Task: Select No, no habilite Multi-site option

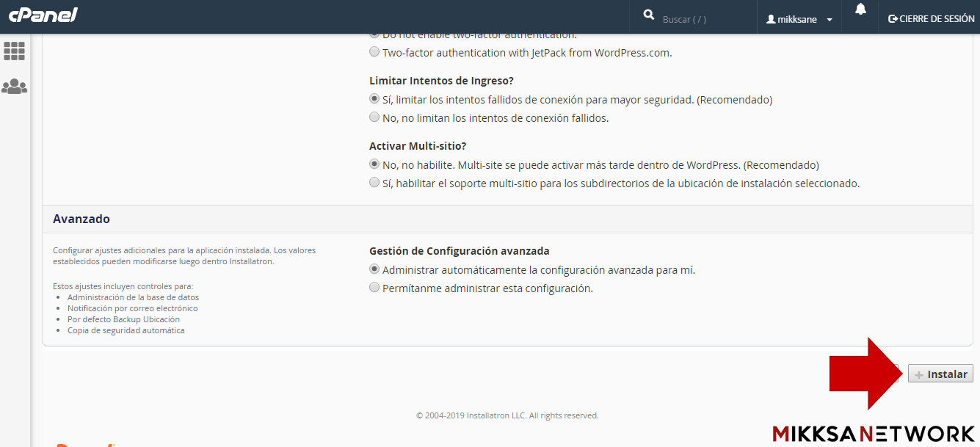Action: (x=375, y=164)
